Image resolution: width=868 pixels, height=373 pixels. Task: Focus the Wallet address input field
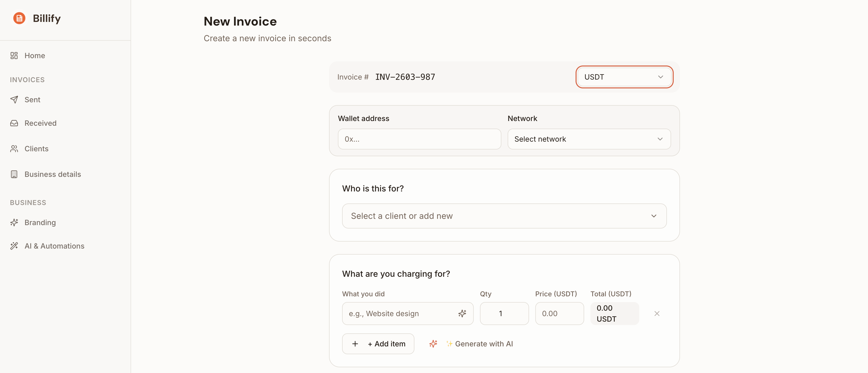coord(419,139)
